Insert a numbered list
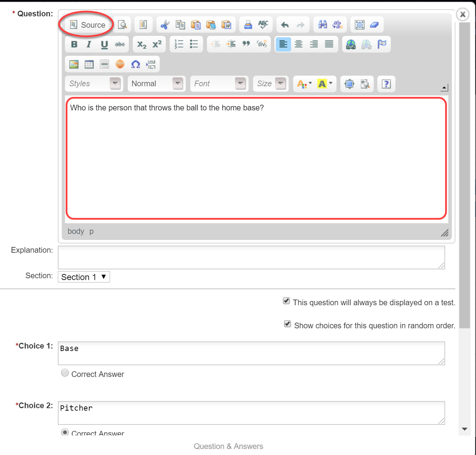Image resolution: width=476 pixels, height=455 pixels. pyautogui.click(x=179, y=44)
